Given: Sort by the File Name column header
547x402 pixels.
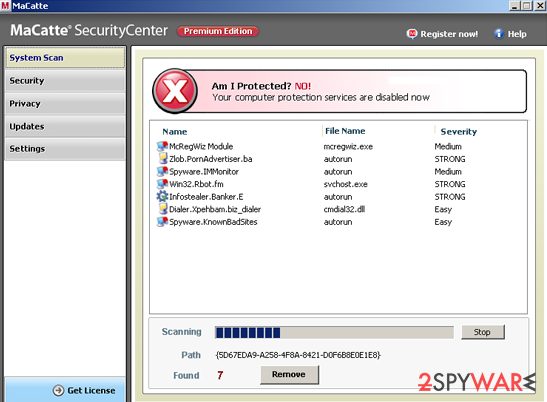Looking at the screenshot, I should click(345, 131).
